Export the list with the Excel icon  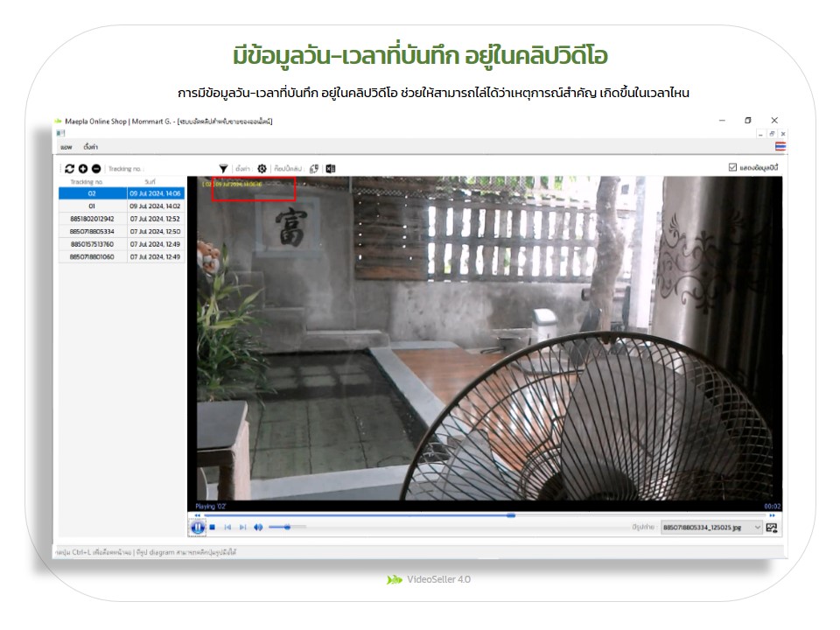pyautogui.click(x=331, y=168)
